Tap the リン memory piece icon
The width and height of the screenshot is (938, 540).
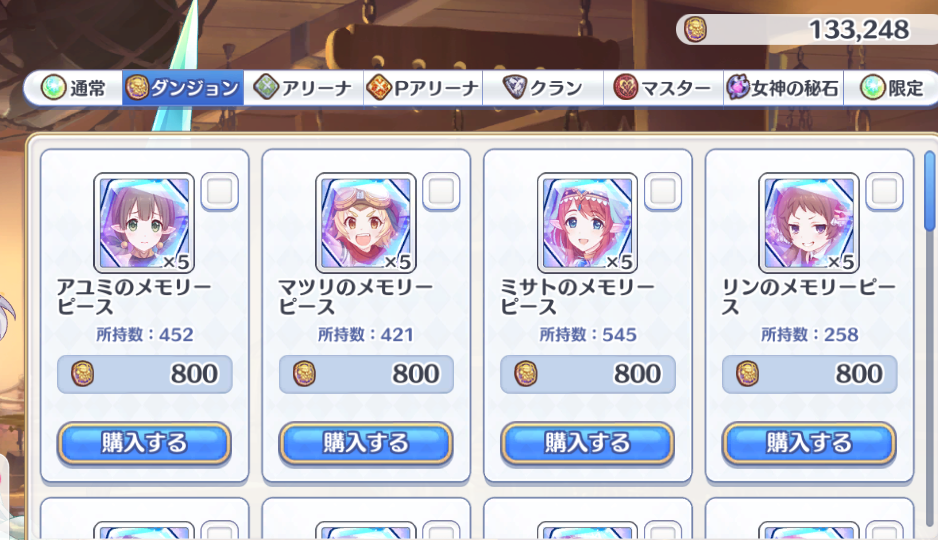point(809,223)
